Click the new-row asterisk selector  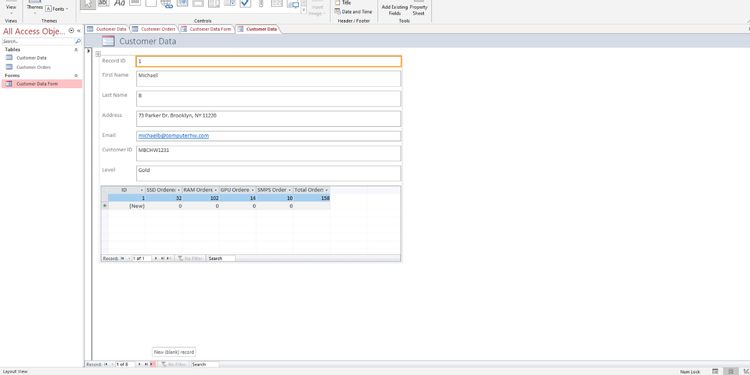pyautogui.click(x=105, y=206)
